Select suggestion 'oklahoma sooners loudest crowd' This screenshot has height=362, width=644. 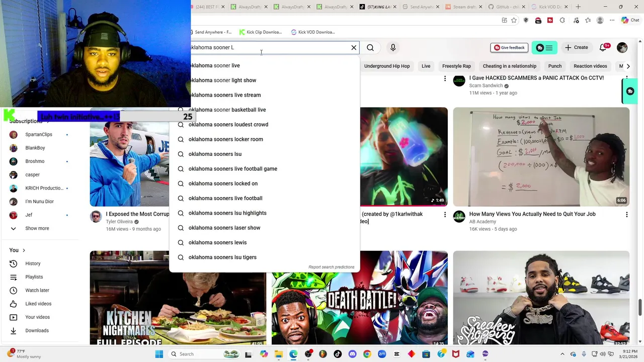[264, 125]
